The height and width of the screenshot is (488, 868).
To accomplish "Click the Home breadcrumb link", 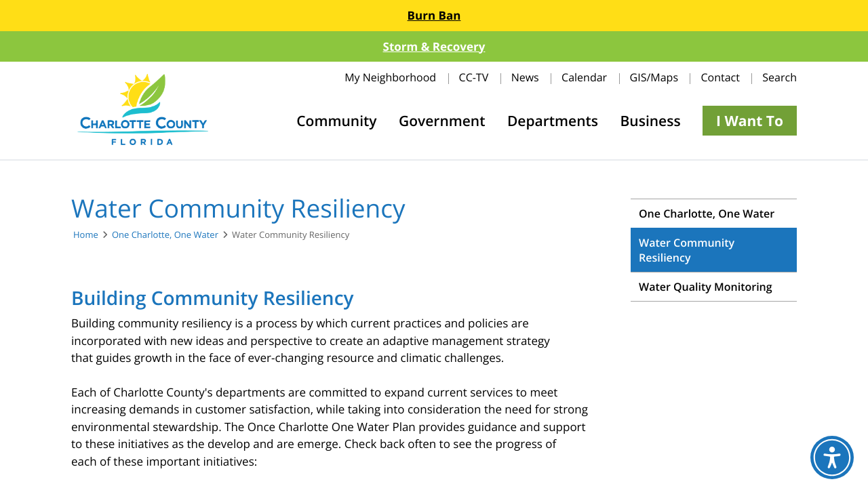I will (85, 235).
